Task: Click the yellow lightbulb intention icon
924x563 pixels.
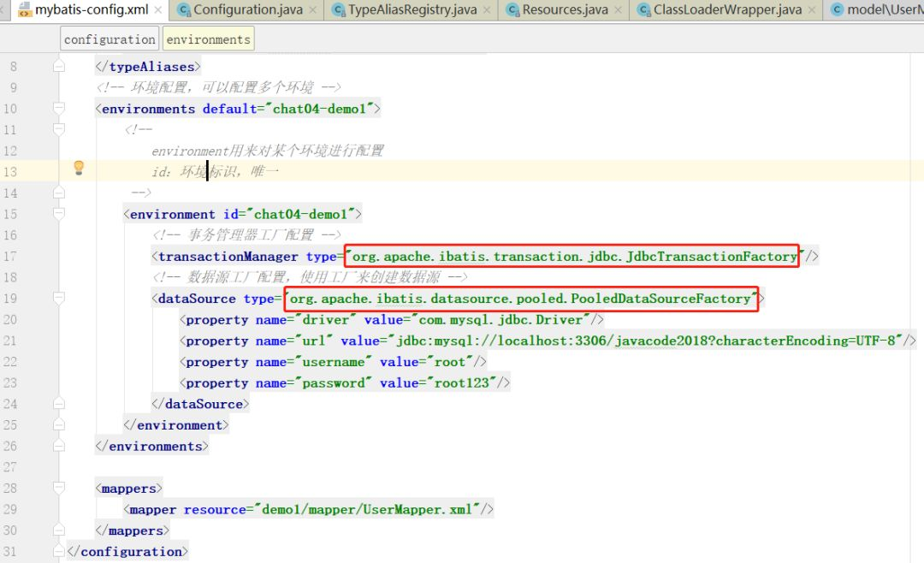Action: [x=79, y=168]
